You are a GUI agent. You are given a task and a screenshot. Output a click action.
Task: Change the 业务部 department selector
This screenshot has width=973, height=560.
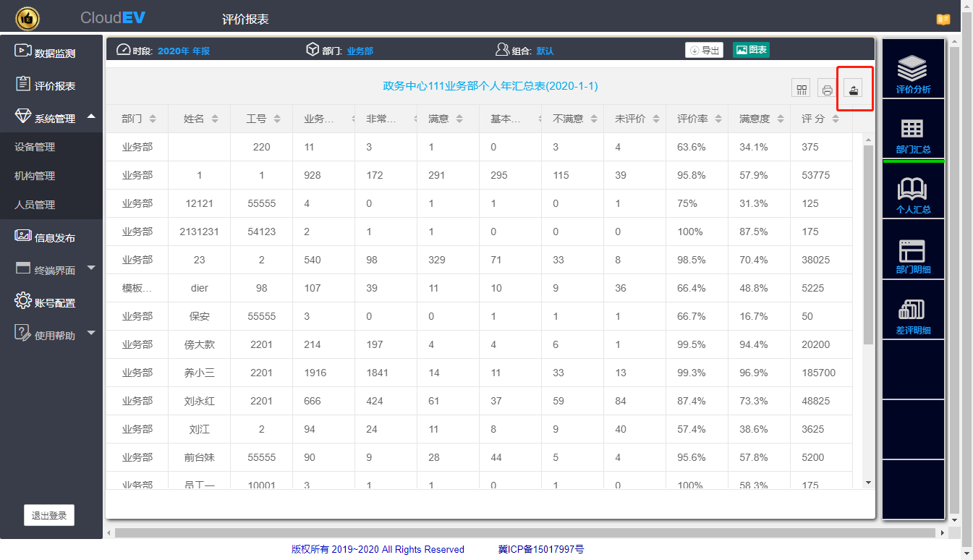click(x=360, y=51)
